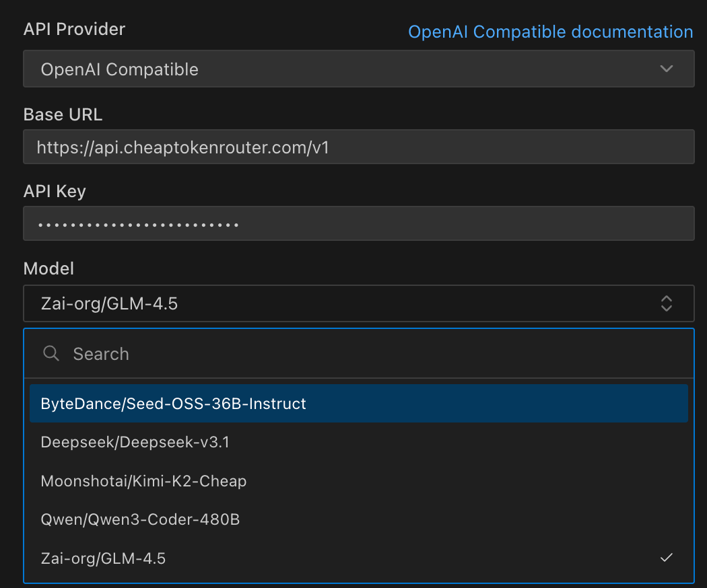Choose Zai-org/GLM-4.5 in the dropdown list

point(103,558)
